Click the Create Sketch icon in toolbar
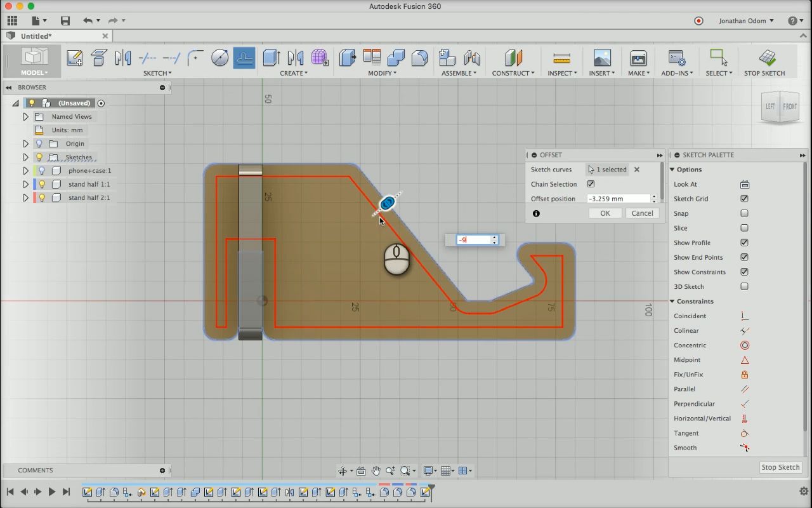812x508 pixels. pos(74,58)
